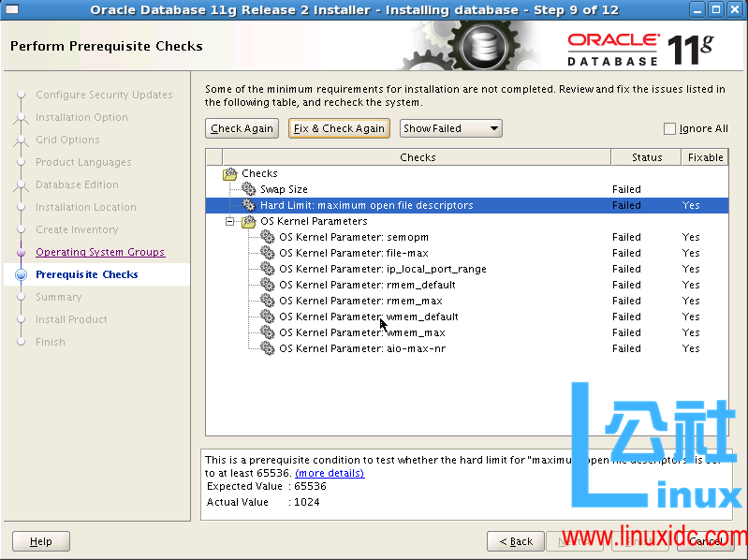Click the gear icon beside Swap Size
Screen dimensions: 748x560
[x=248, y=189]
